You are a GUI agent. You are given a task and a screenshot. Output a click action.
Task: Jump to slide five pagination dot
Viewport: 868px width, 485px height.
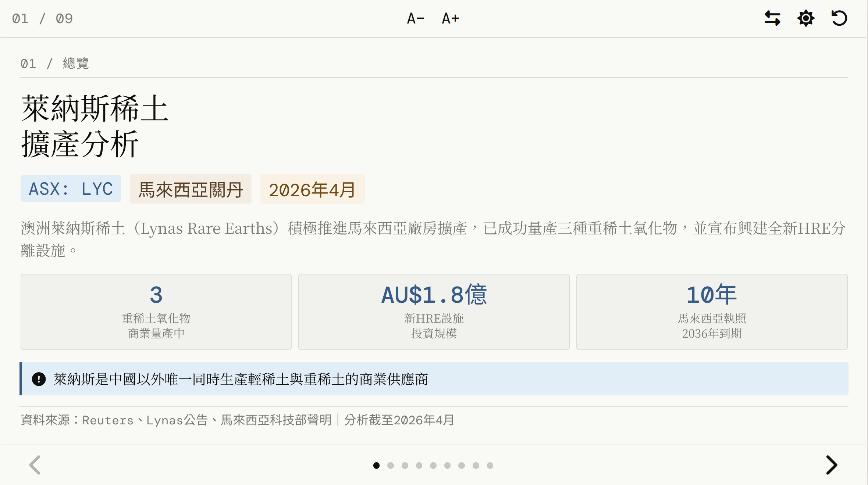pyautogui.click(x=433, y=466)
